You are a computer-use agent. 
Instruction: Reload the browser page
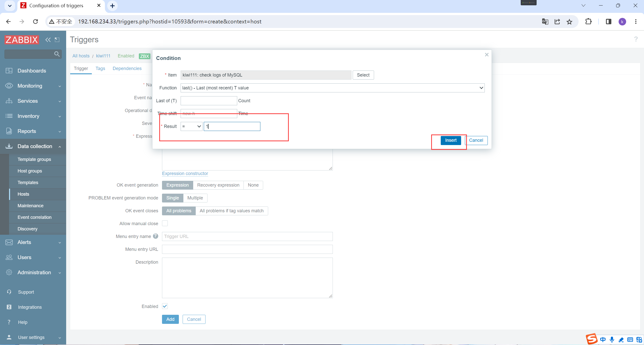point(35,21)
